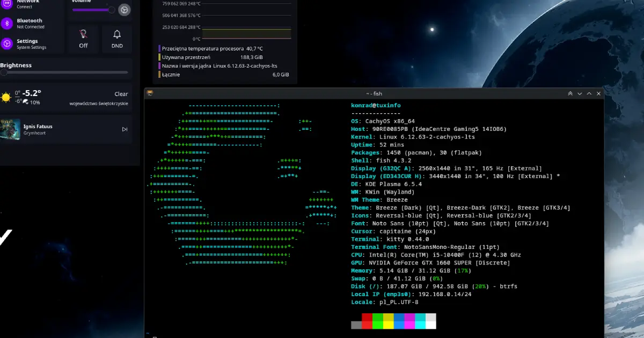
Task: Click keep-above double chevron in fish window title bar
Action: (570, 93)
